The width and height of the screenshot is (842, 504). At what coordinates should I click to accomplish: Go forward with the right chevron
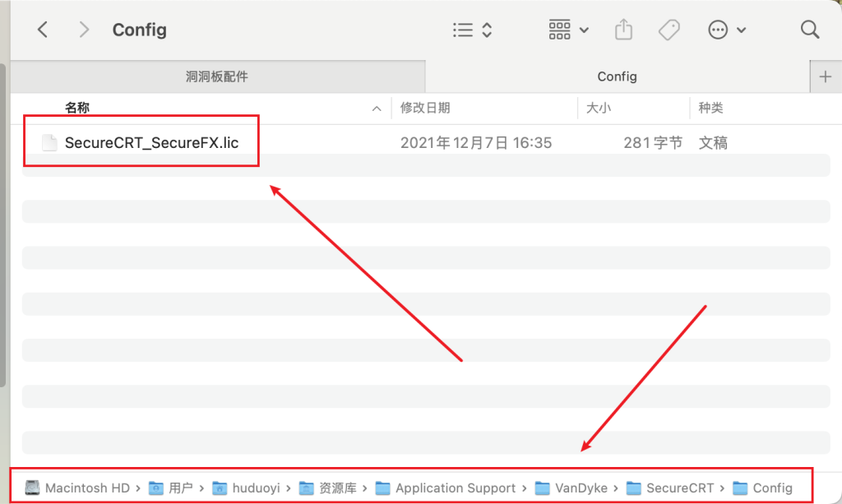(84, 30)
